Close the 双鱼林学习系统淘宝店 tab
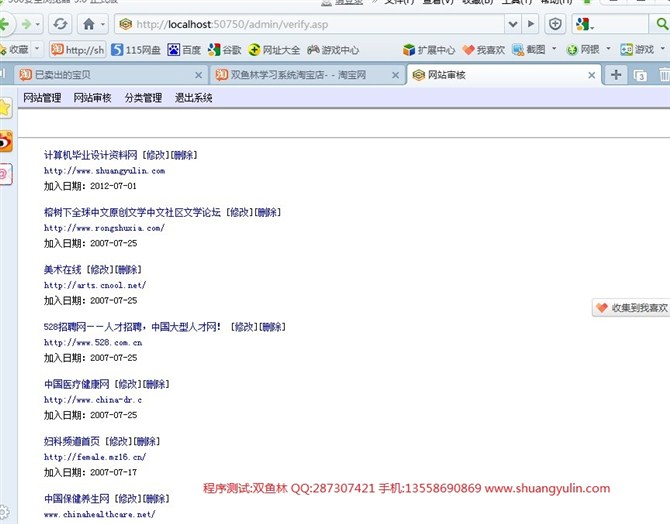This screenshot has width=670, height=524. click(396, 75)
